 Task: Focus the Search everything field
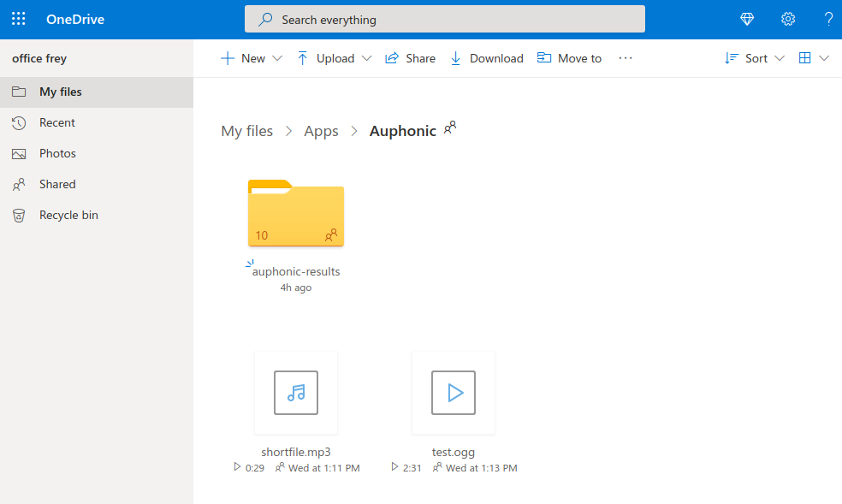click(445, 20)
